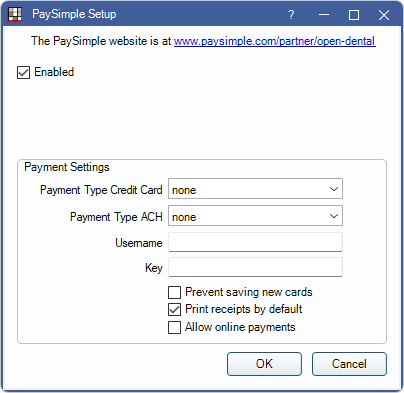Disable Print receipts by default

point(174,310)
